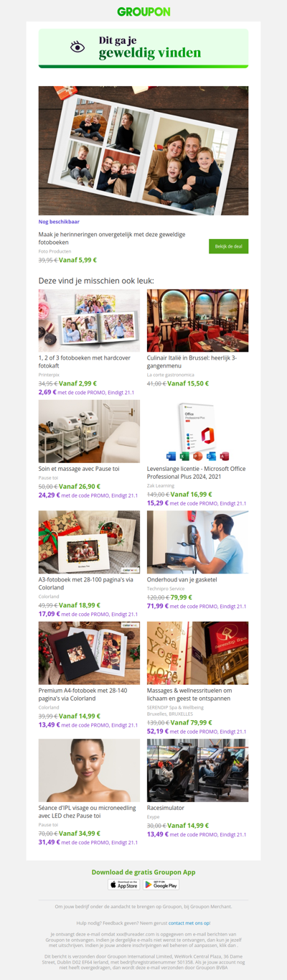Open the Google Play download badge
This screenshot has height=980, width=287.
click(x=161, y=885)
